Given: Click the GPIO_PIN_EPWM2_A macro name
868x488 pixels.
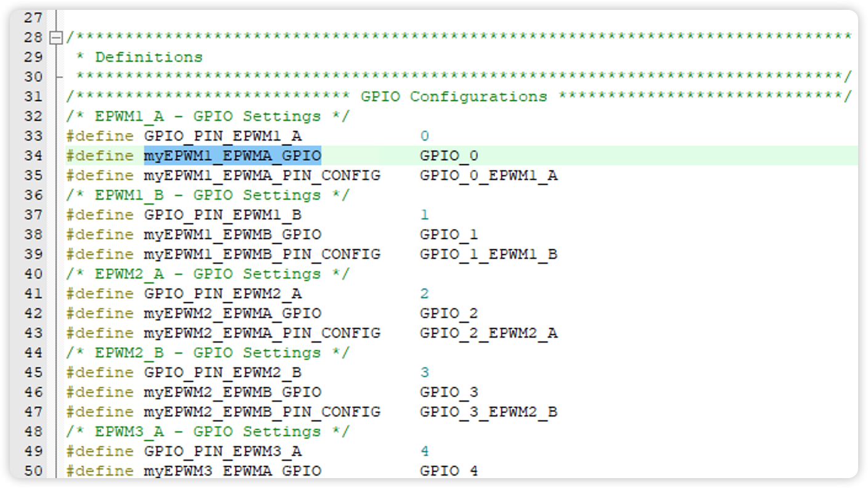Looking at the screenshot, I should pyautogui.click(x=223, y=294).
